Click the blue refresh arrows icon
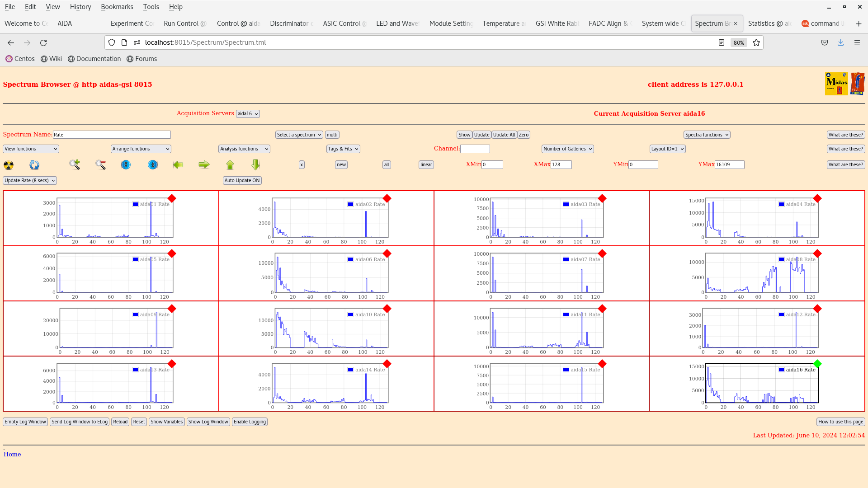 (x=34, y=165)
